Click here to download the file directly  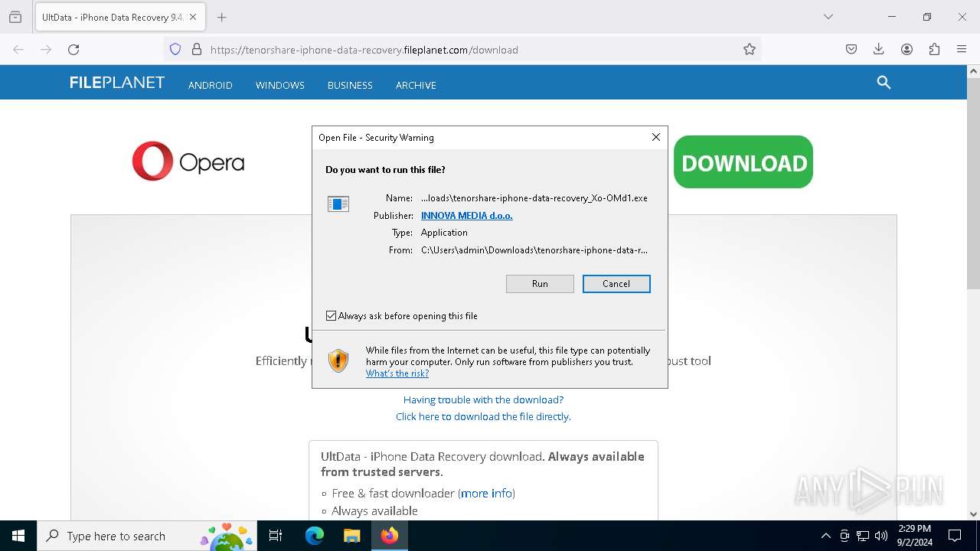click(483, 416)
